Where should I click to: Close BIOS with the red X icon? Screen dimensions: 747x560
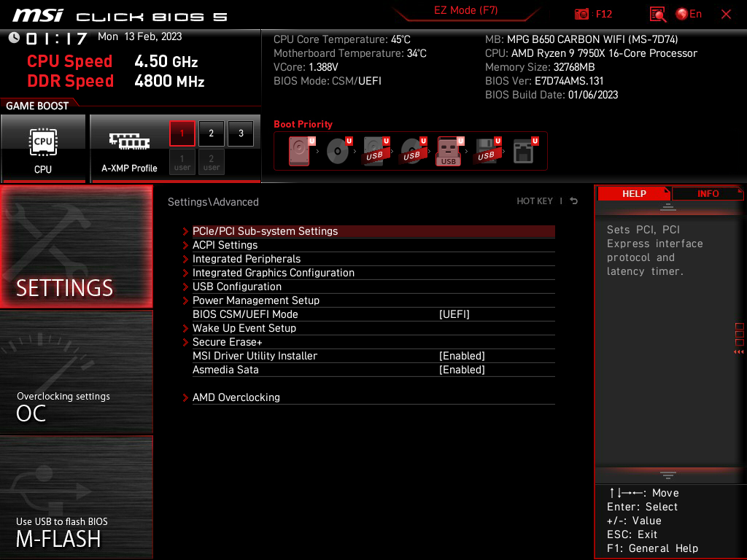pyautogui.click(x=726, y=15)
